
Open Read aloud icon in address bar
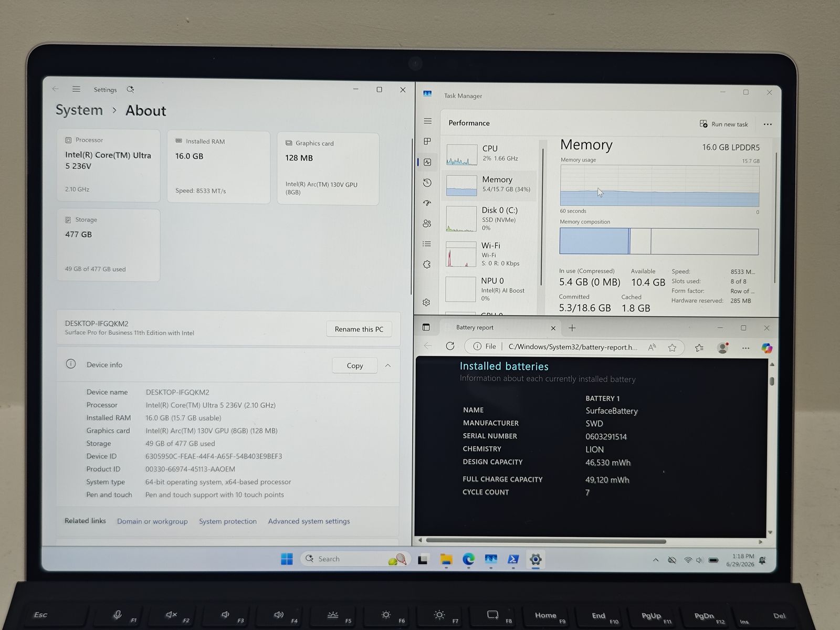652,347
